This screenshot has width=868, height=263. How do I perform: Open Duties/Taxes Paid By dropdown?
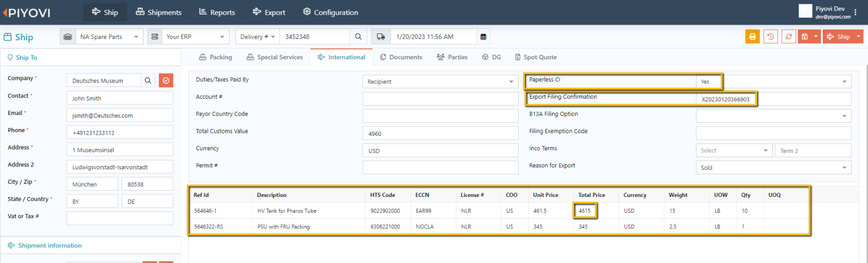(440, 81)
